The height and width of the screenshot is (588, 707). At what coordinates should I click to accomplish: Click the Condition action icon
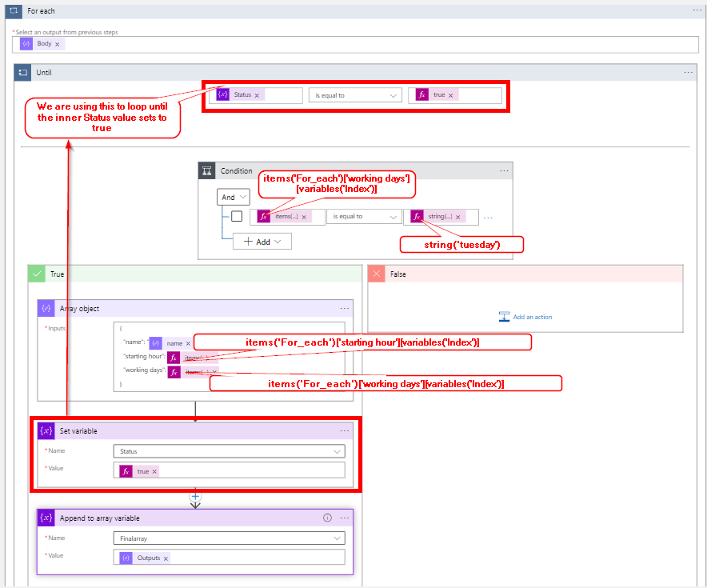207,171
